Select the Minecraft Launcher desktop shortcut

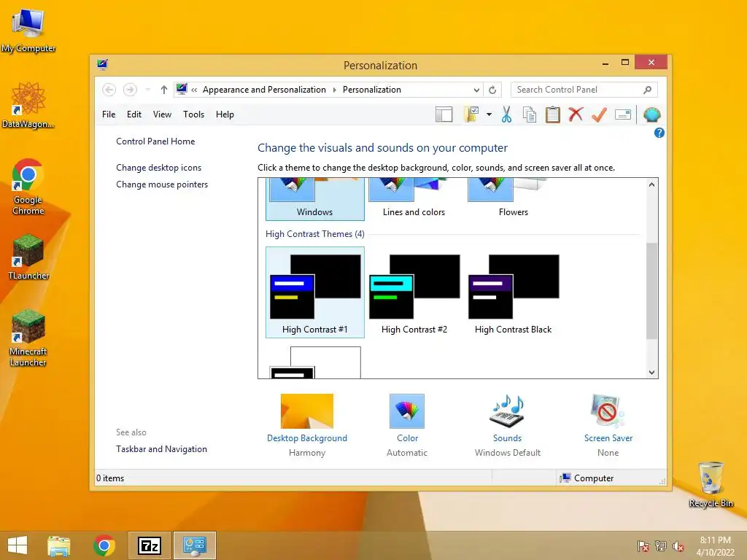point(28,338)
